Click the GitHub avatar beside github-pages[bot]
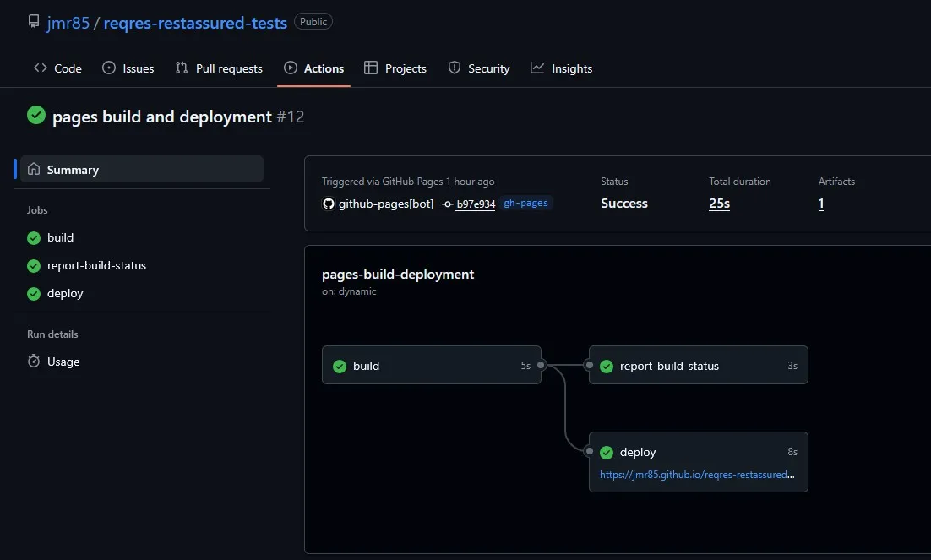The height and width of the screenshot is (560, 931). click(328, 203)
